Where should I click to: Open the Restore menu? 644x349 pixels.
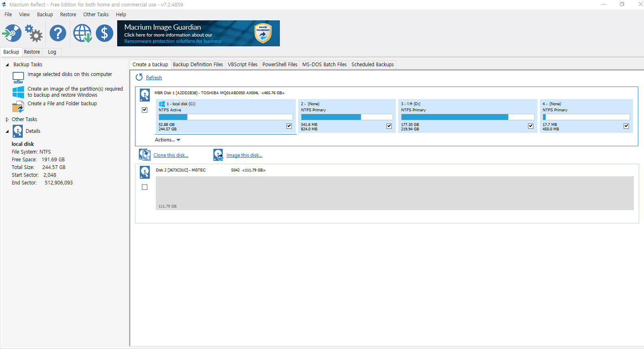tap(68, 14)
